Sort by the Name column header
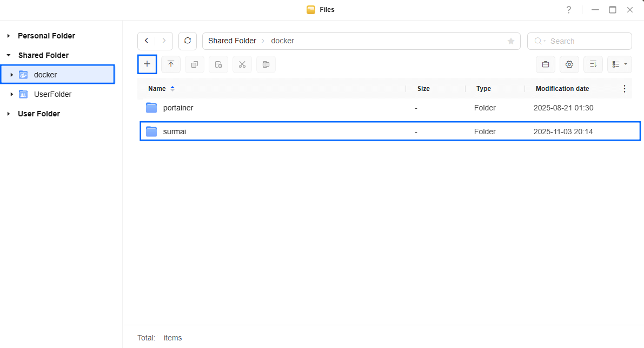The image size is (644, 348). pyautogui.click(x=157, y=89)
